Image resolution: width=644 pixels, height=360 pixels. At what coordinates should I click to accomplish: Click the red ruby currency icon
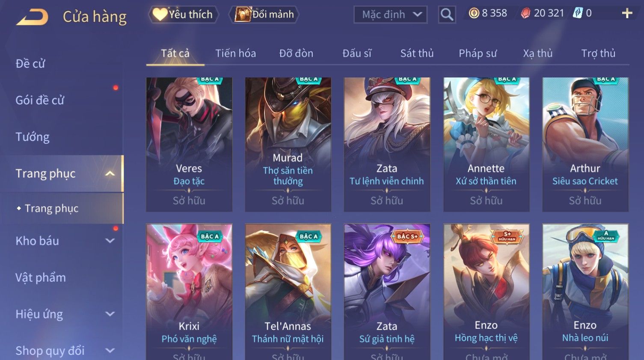coord(525,13)
